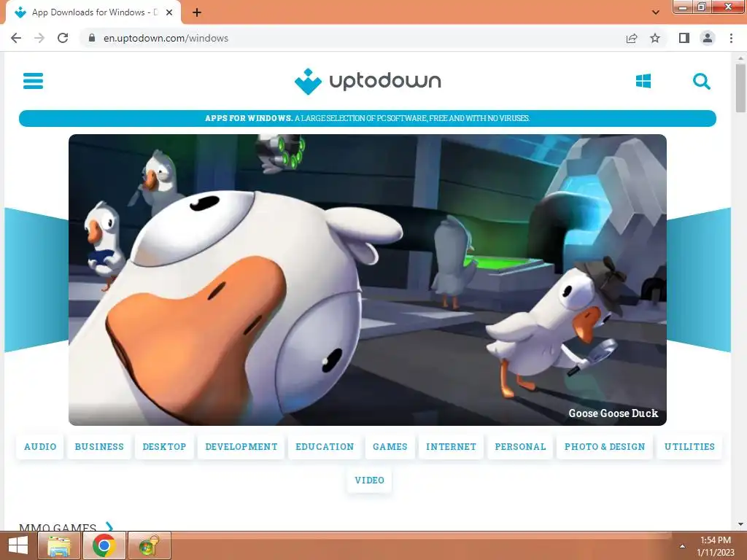Click the scrollbar down arrow
The width and height of the screenshot is (747, 560).
(x=740, y=524)
